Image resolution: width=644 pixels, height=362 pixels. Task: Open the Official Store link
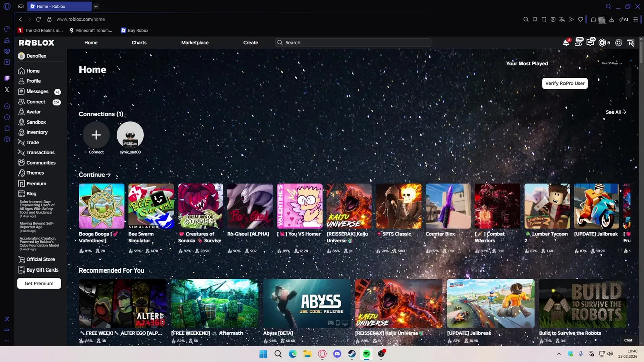click(42, 259)
